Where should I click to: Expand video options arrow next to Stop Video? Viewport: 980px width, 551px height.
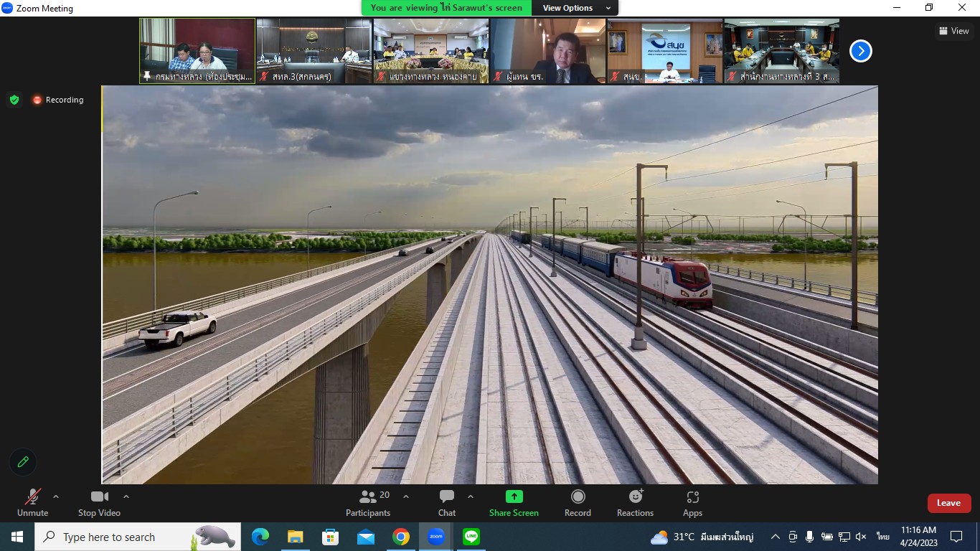pos(126,496)
